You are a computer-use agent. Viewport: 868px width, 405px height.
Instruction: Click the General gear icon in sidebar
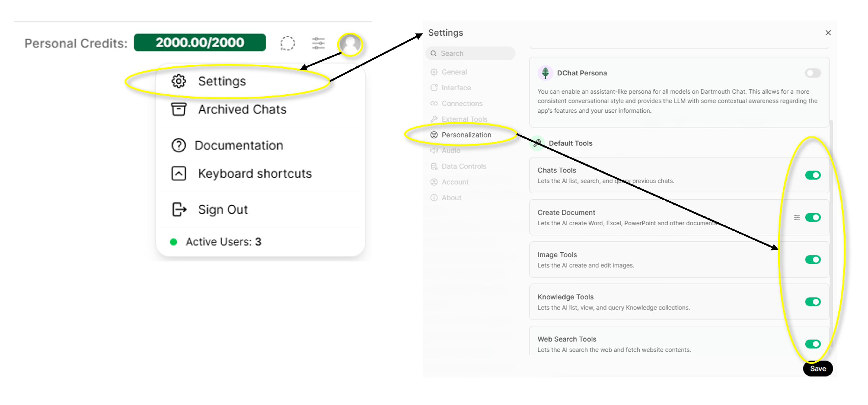click(434, 72)
